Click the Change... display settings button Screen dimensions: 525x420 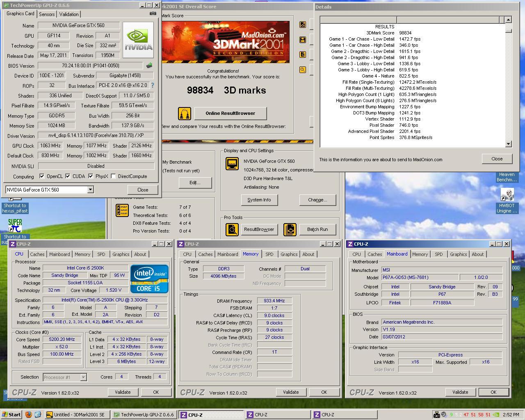click(317, 200)
